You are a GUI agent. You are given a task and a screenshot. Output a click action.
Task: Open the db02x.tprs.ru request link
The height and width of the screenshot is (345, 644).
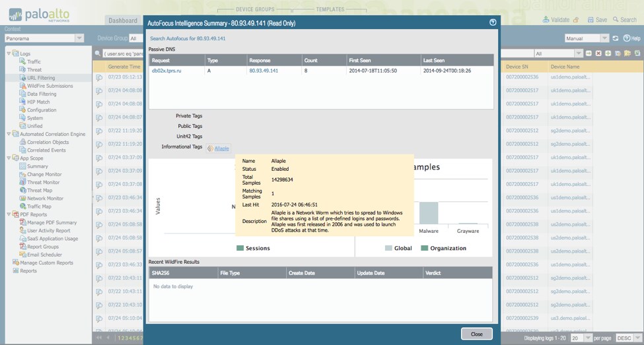tap(166, 71)
